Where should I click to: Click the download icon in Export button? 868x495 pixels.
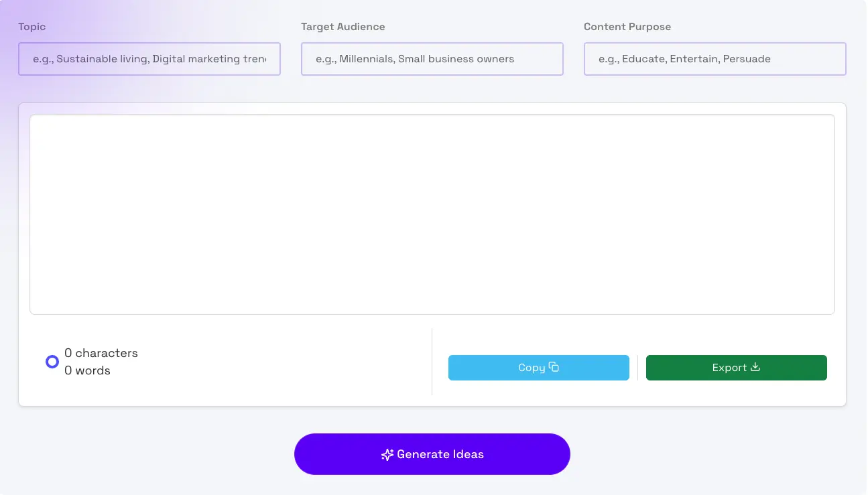(755, 367)
